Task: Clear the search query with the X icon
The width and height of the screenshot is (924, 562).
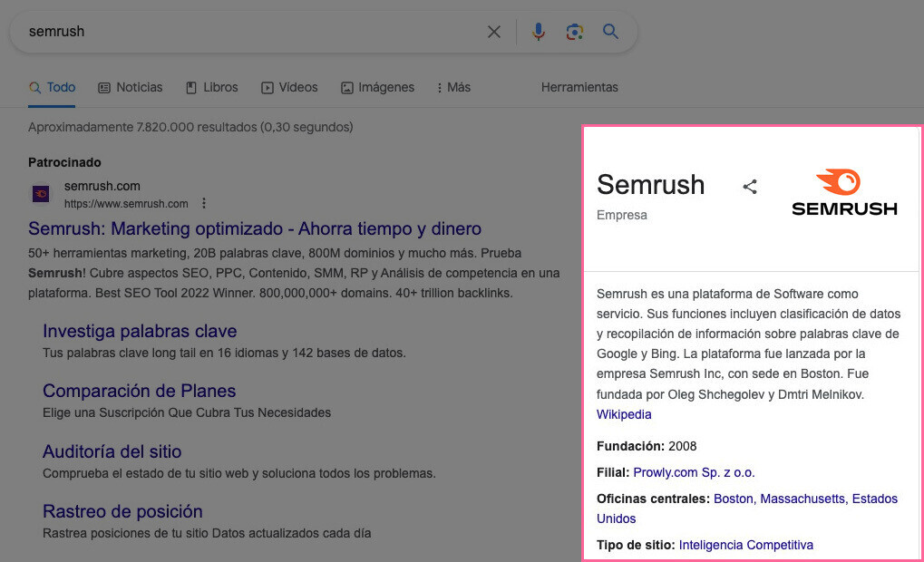Action: click(493, 31)
